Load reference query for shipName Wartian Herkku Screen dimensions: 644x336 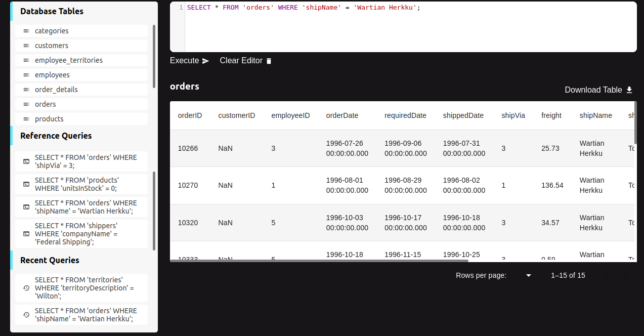click(81, 207)
